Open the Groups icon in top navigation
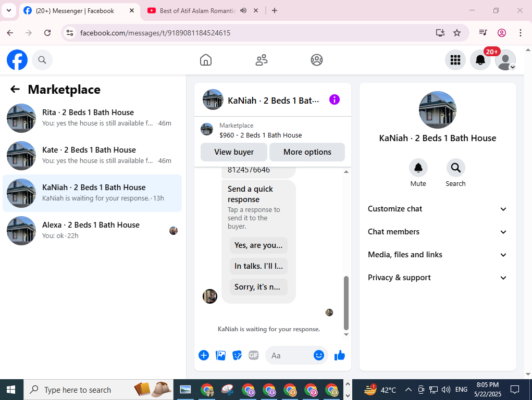This screenshot has height=400, width=532. click(317, 60)
